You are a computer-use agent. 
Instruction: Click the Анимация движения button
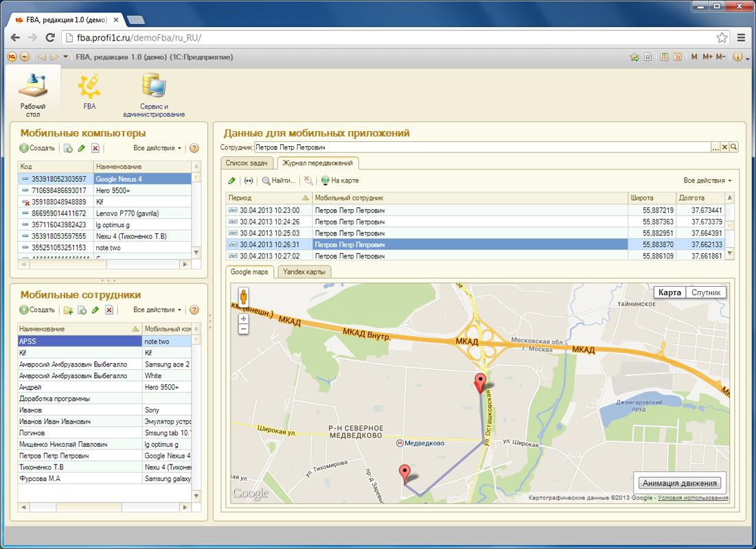680,482
